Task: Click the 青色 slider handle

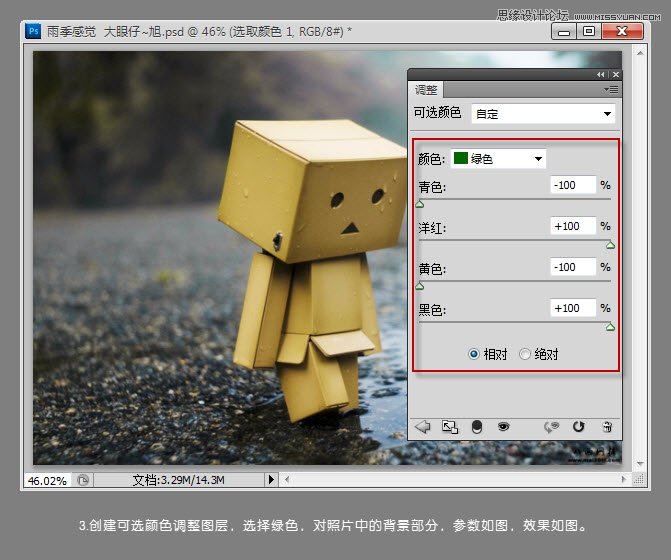Action: (x=420, y=204)
